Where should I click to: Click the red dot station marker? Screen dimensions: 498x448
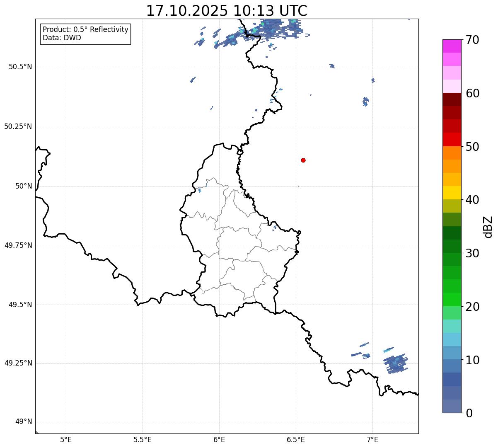303,160
